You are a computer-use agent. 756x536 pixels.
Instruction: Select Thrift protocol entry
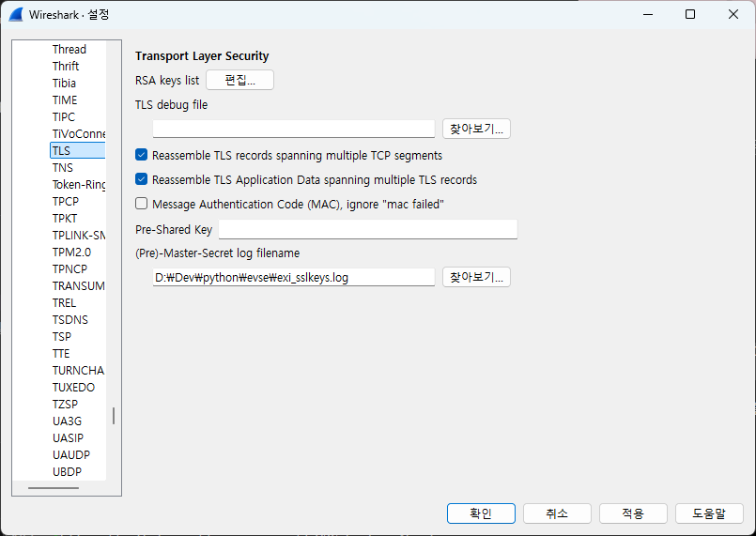tap(66, 66)
